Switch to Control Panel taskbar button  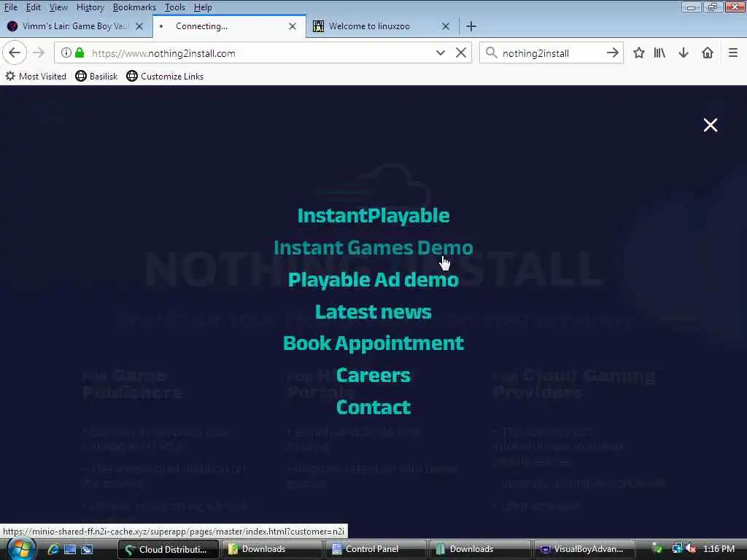[375, 549]
